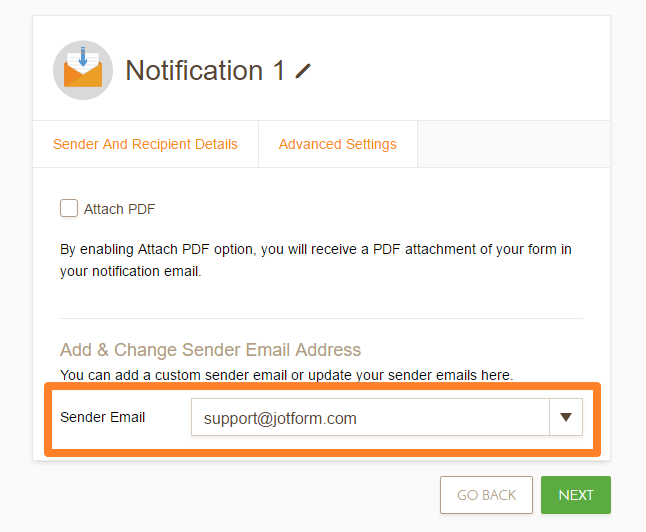Click the "Sender Email" field label
The width and height of the screenshot is (646, 532).
pos(103,417)
